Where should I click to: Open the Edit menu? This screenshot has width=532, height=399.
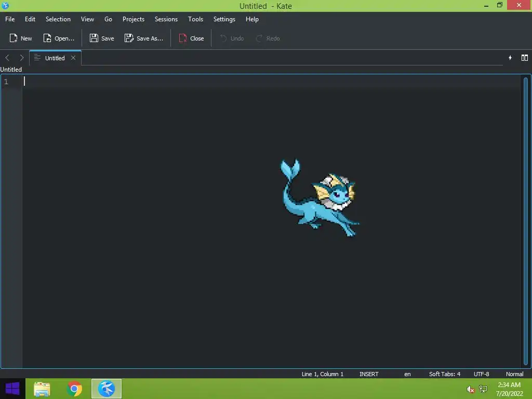coord(30,19)
